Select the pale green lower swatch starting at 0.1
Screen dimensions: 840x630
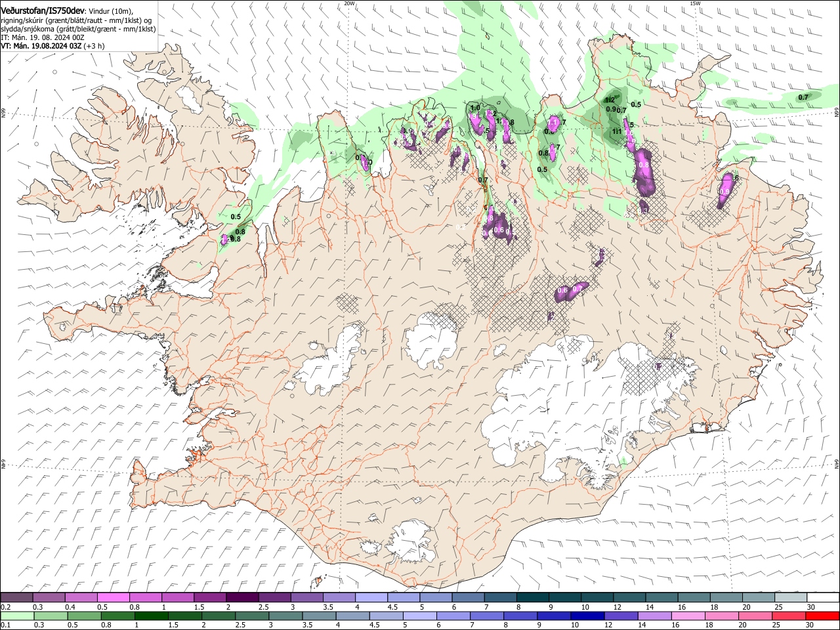pyautogui.click(x=16, y=616)
